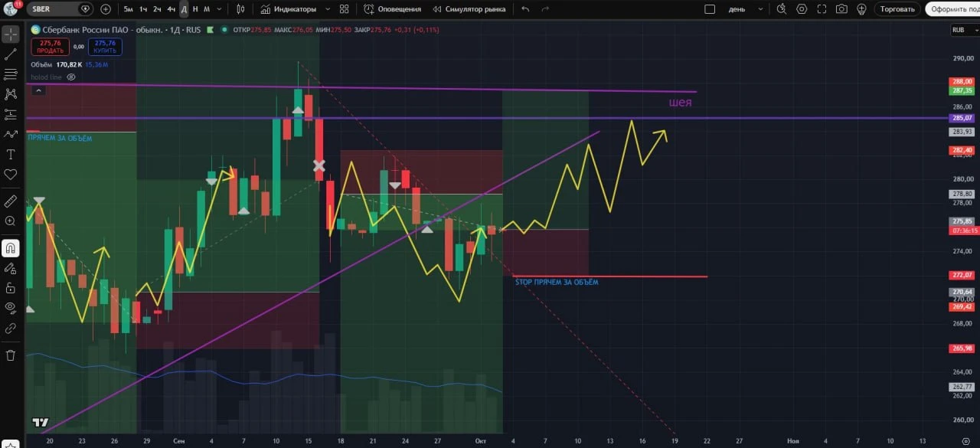Click the red ПРОДАТЬ sell button

[51, 47]
